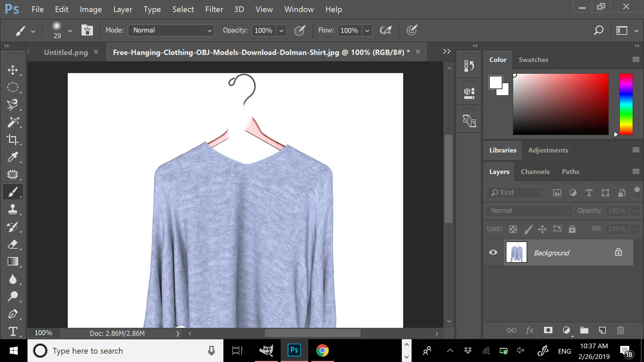This screenshot has height=362, width=644.
Task: Click the rainbow hue slider bar
Action: click(626, 104)
